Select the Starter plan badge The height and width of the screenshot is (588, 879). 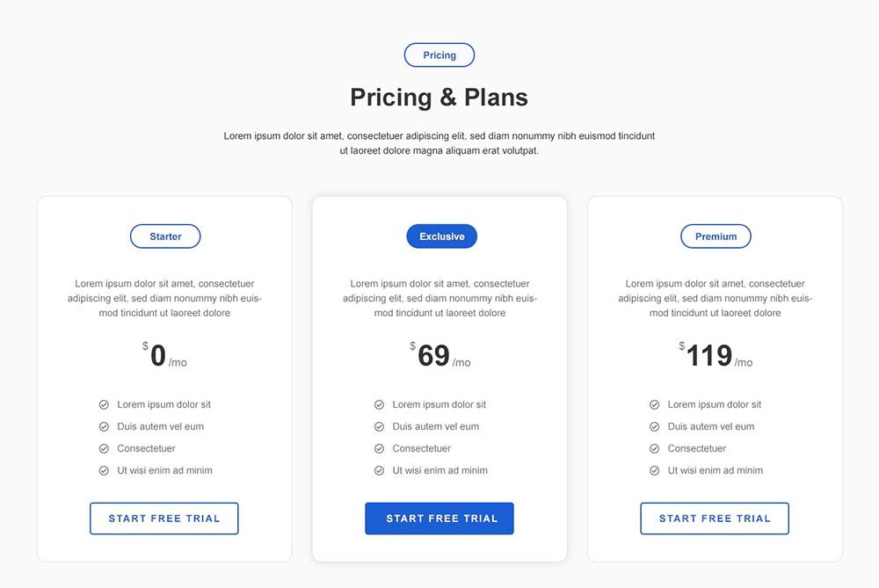(165, 236)
